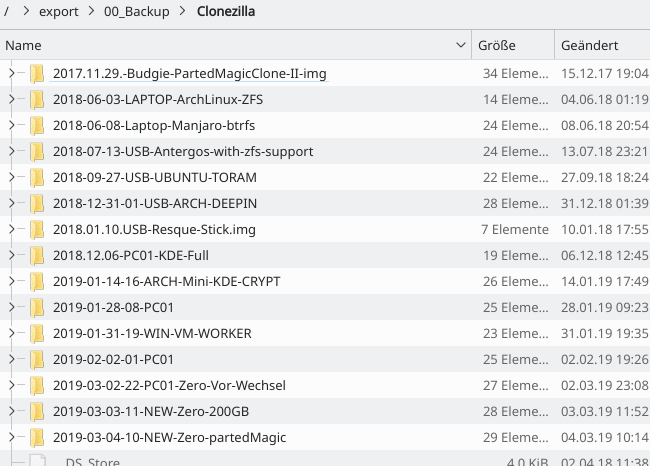Navigate to export in breadcrumb path
The height and width of the screenshot is (466, 650).
(57, 13)
